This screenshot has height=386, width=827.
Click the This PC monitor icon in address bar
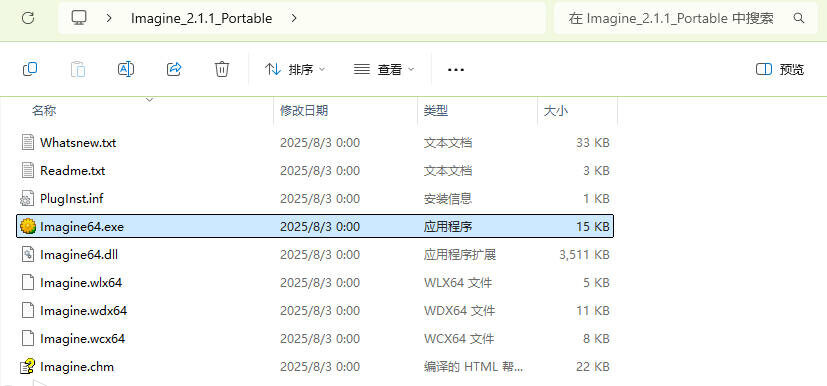(x=79, y=18)
